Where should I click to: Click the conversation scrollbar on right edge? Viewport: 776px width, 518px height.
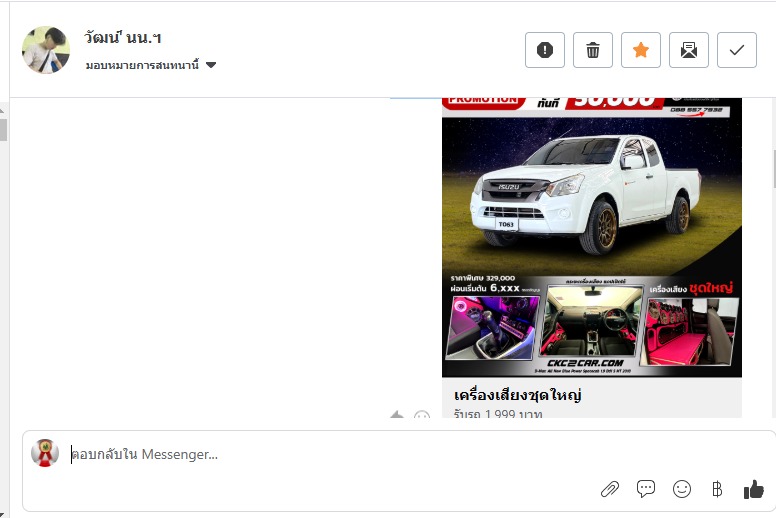(x=774, y=169)
